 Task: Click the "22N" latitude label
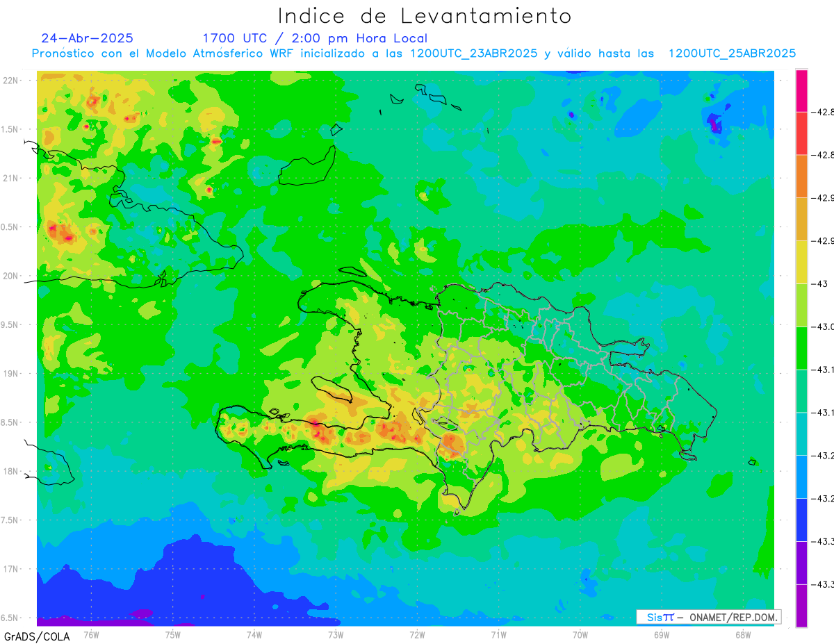tap(10, 80)
